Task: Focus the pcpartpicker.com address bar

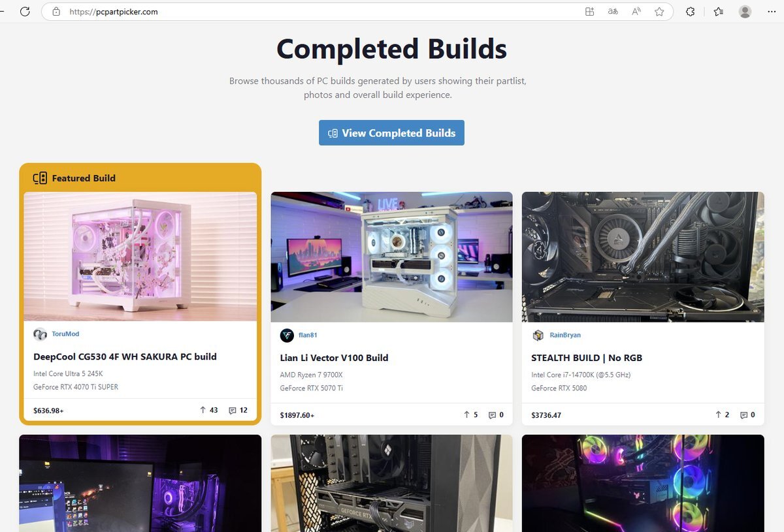Action: [357, 12]
